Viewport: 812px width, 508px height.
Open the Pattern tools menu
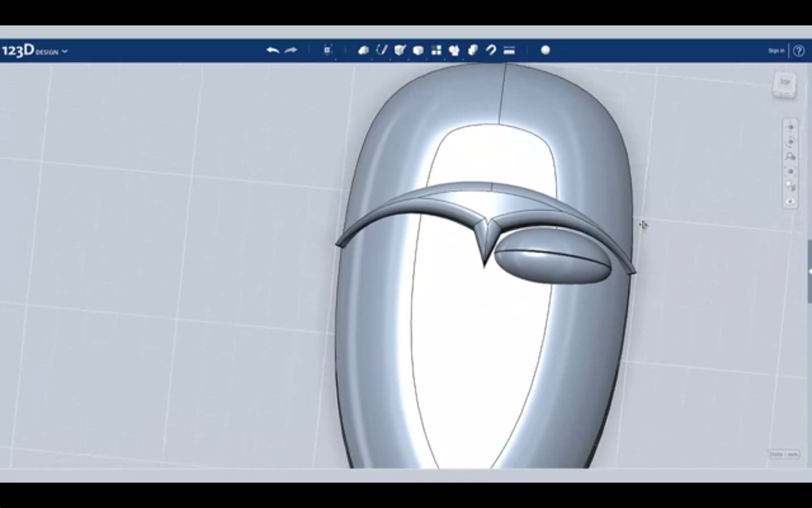tap(436, 50)
